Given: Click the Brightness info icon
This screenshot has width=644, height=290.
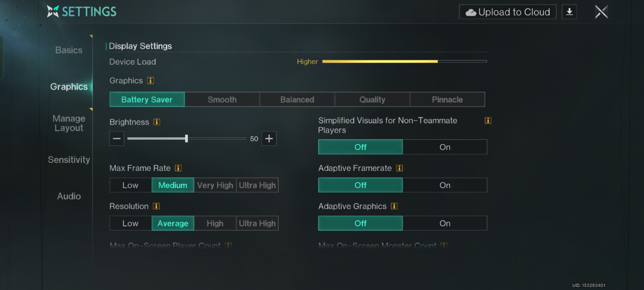Looking at the screenshot, I should (x=157, y=122).
